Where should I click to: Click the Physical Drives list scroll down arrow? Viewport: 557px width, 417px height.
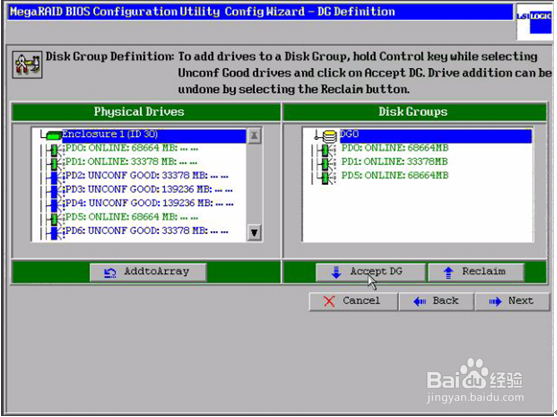(254, 233)
